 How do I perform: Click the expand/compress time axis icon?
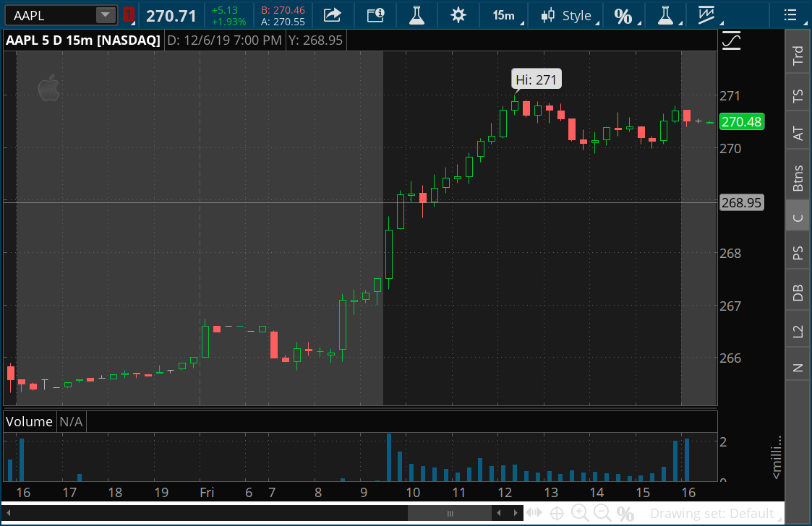click(x=534, y=513)
